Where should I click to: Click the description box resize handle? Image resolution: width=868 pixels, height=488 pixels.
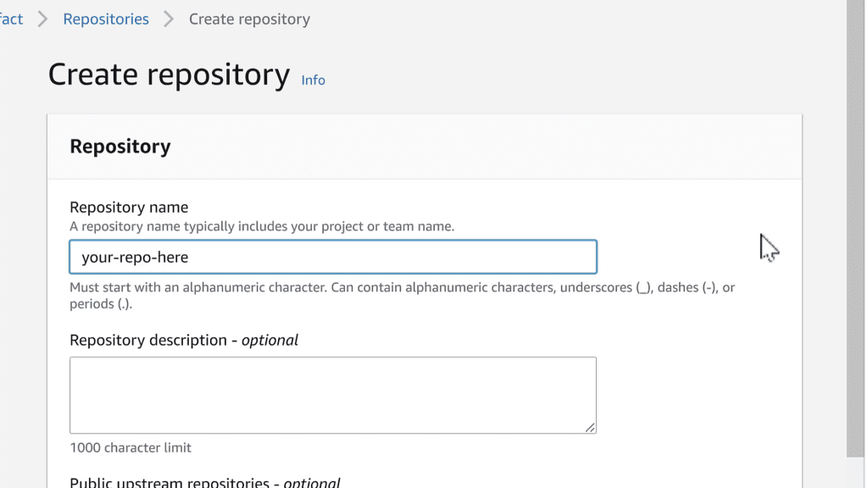[x=590, y=427]
